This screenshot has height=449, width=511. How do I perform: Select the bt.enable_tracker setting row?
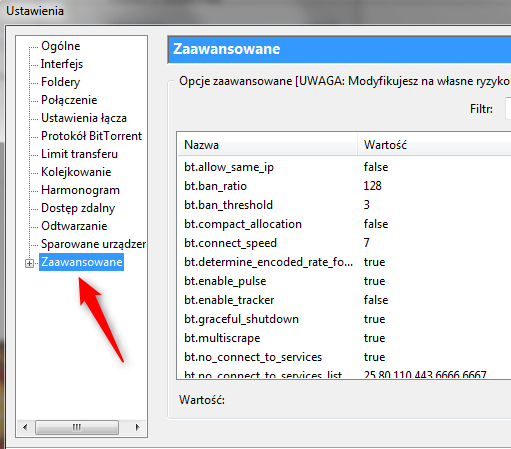coord(344,300)
